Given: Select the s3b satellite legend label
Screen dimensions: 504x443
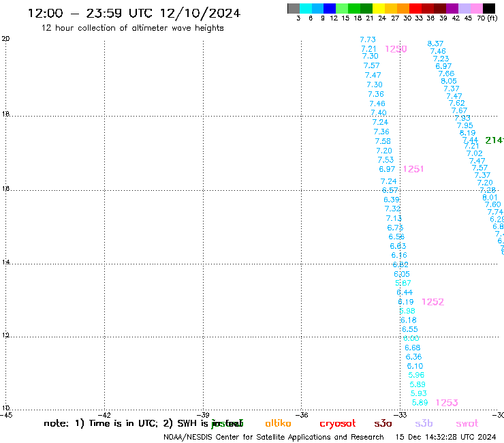Looking at the screenshot, I should pos(424,423).
